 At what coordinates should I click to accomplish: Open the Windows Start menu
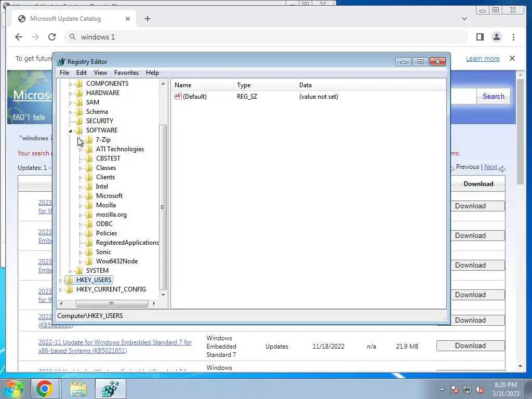click(14, 389)
